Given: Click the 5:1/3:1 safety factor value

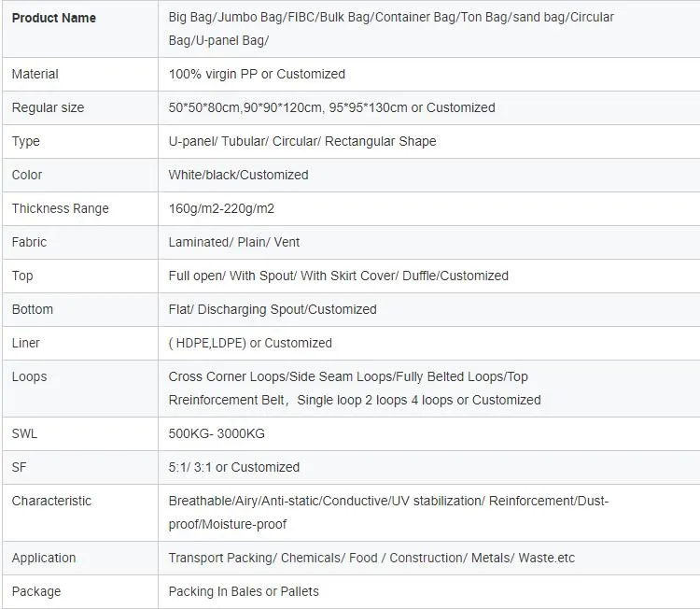Looking at the screenshot, I should (234, 467).
